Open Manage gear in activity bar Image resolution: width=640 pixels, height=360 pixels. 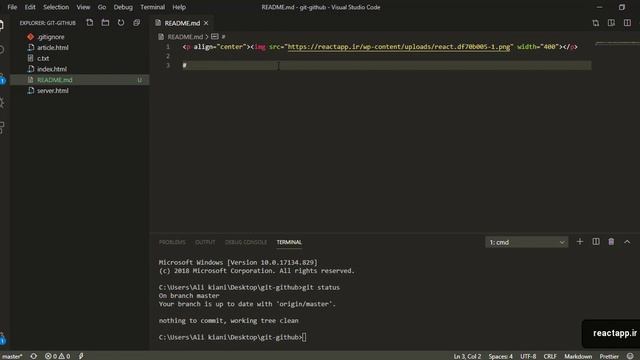coord(2,338)
